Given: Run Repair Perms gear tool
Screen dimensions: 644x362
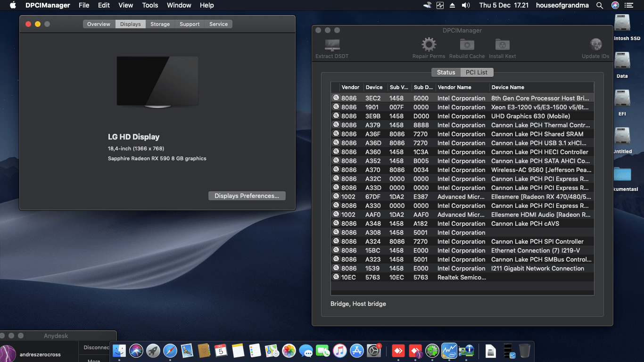Looking at the screenshot, I should click(429, 49).
